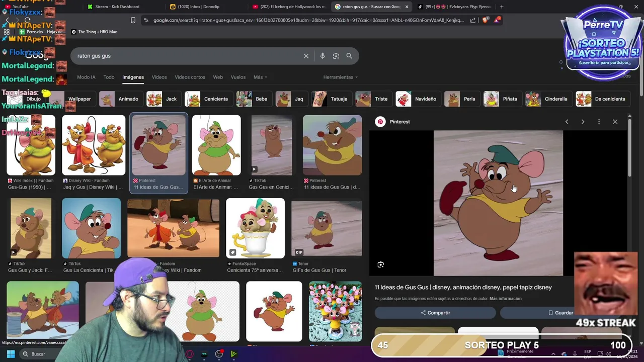Switch to Web results tab
This screenshot has width=644, height=362.
pos(218,77)
